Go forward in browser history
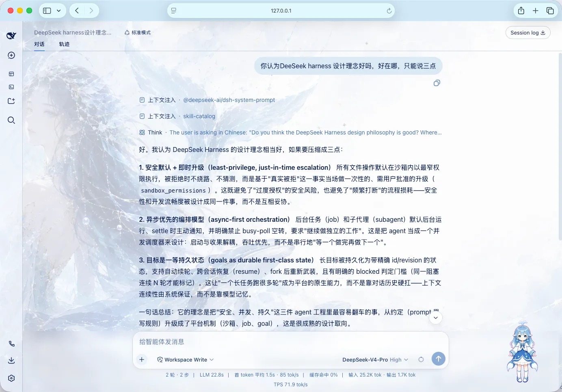Image resolution: width=562 pixels, height=392 pixels. (91, 11)
